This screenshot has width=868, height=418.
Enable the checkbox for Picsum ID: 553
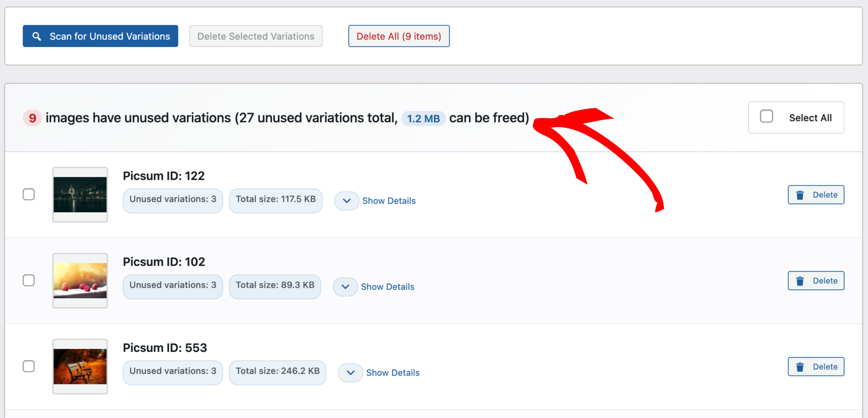(29, 366)
